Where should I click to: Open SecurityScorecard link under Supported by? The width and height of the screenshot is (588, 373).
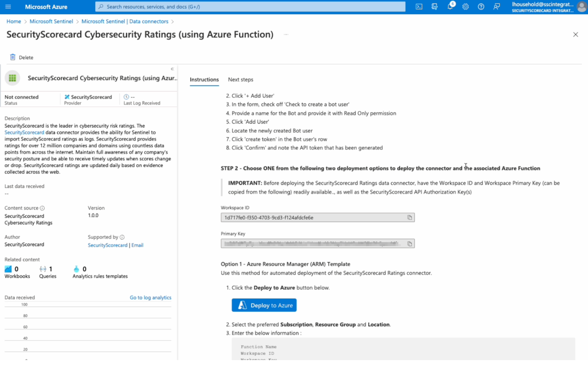pyautogui.click(x=108, y=245)
